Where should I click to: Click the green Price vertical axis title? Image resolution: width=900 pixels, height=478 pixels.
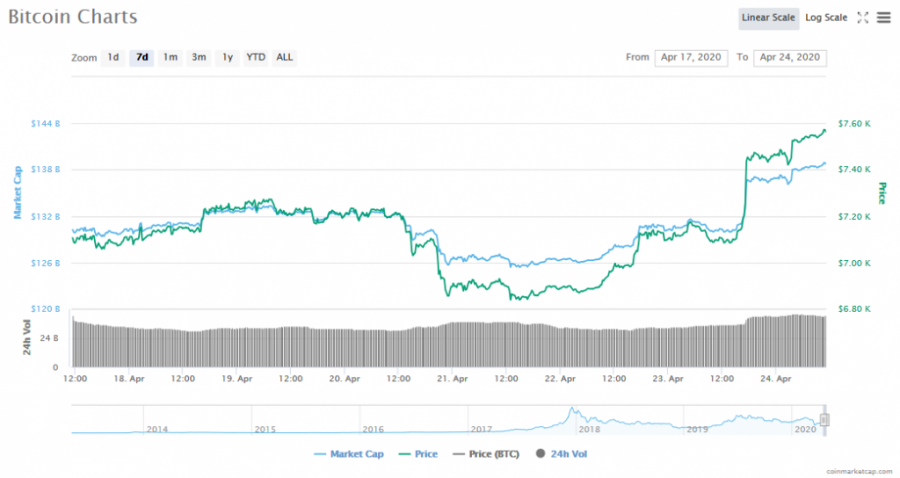click(x=882, y=193)
